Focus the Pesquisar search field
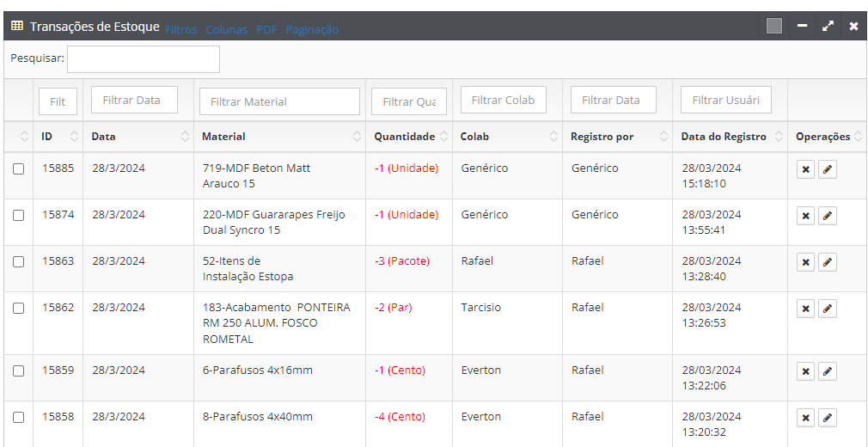Image resolution: width=868 pixels, height=447 pixels. point(144,59)
